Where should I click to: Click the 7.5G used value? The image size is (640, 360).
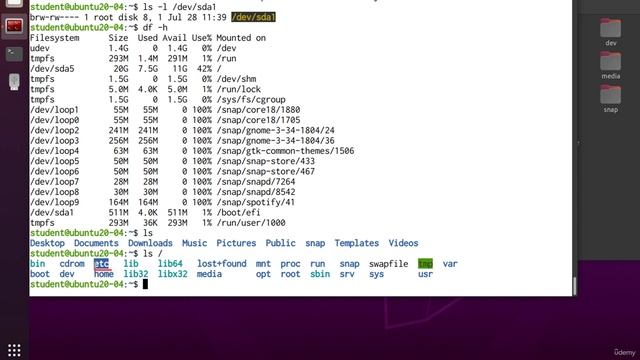tap(148, 69)
